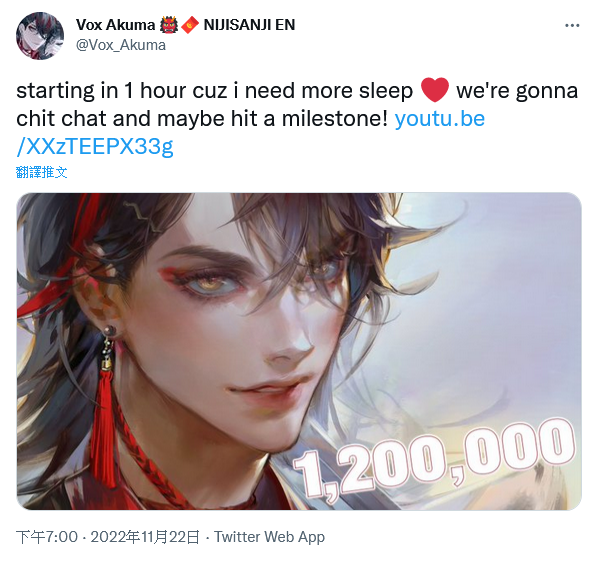Screen dimensions: 598x563
Task: Click the NIJISANJI EN name text
Action: click(x=249, y=25)
